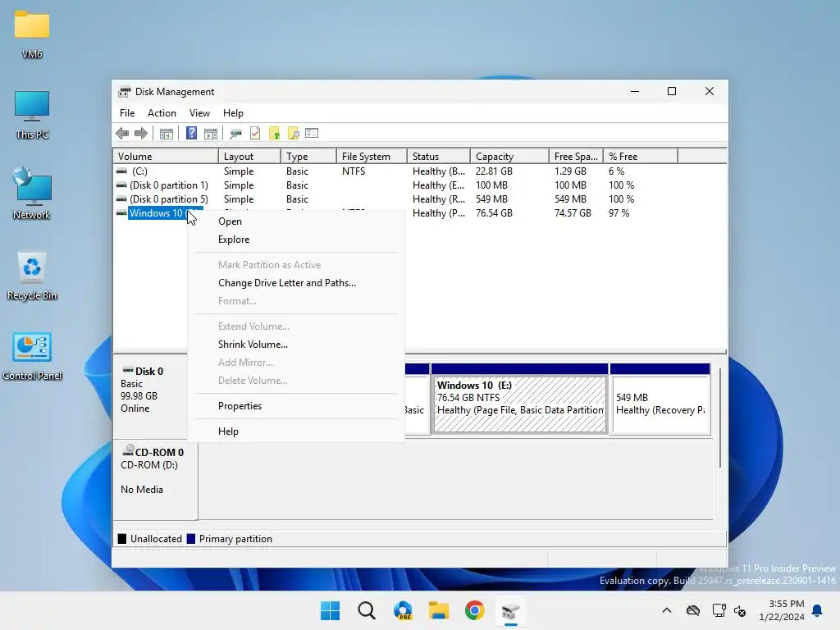Select Windows 10 (E:) partition block
Image resolution: width=840 pixels, height=630 pixels.
519,404
